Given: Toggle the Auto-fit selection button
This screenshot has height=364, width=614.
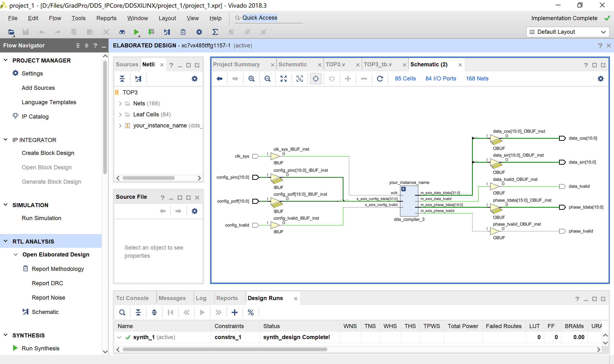Looking at the screenshot, I should pyautogui.click(x=316, y=79).
